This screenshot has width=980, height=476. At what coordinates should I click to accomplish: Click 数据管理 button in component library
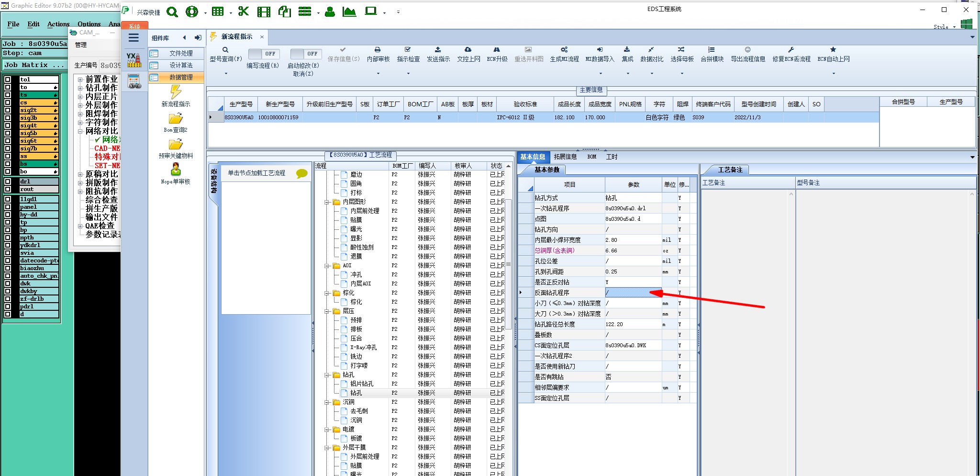(x=176, y=77)
